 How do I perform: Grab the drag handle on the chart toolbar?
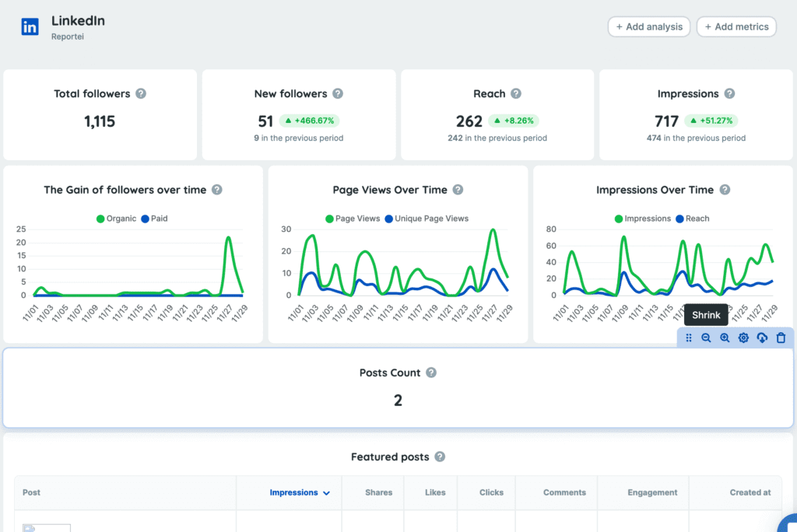point(689,338)
